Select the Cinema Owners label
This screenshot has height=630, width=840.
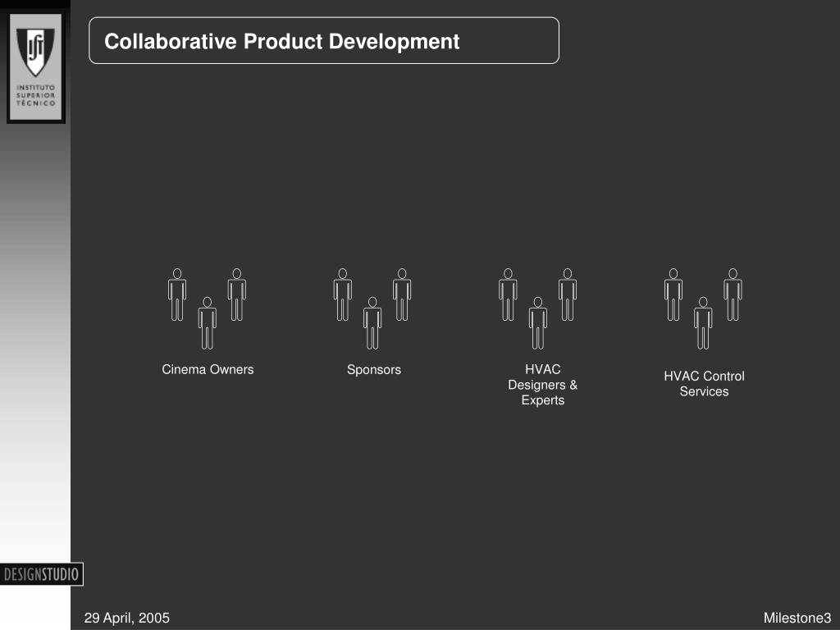(208, 370)
